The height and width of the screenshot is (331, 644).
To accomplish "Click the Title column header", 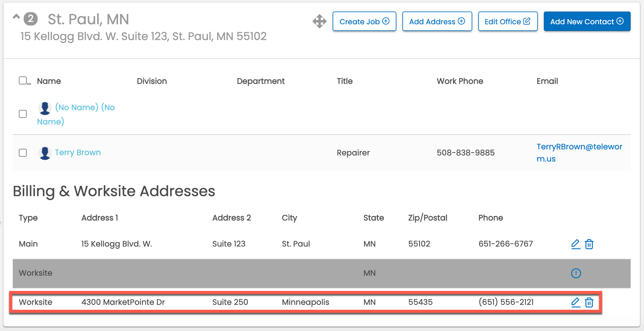I will (x=344, y=81).
